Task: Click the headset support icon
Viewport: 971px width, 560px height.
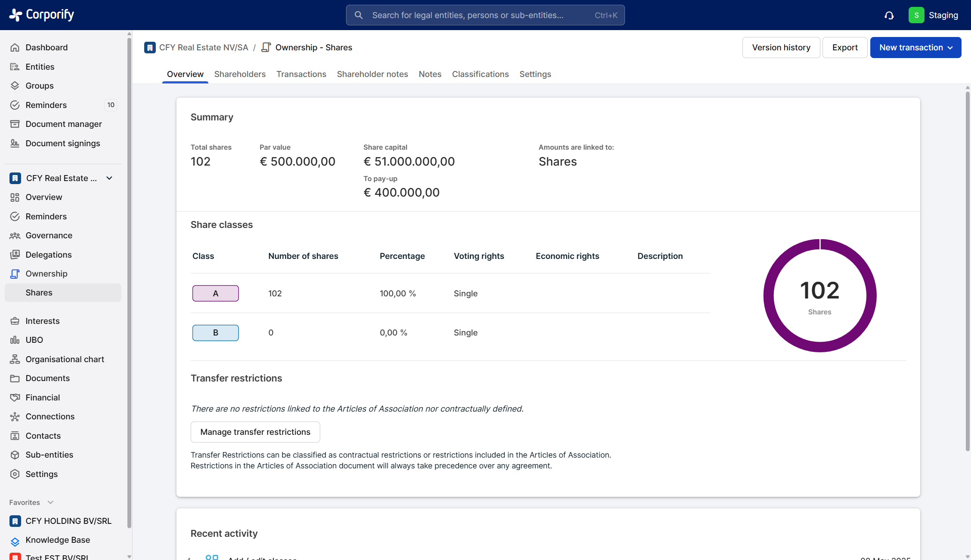Action: 889,15
